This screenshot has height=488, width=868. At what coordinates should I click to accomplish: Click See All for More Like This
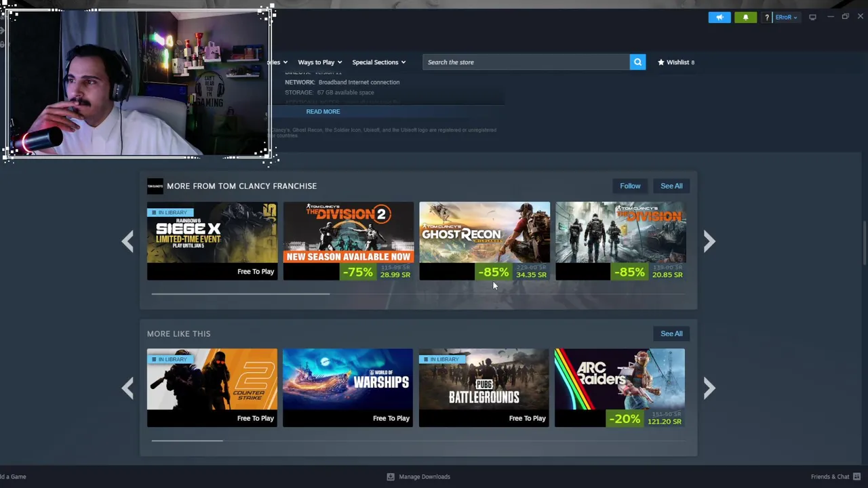coord(671,333)
